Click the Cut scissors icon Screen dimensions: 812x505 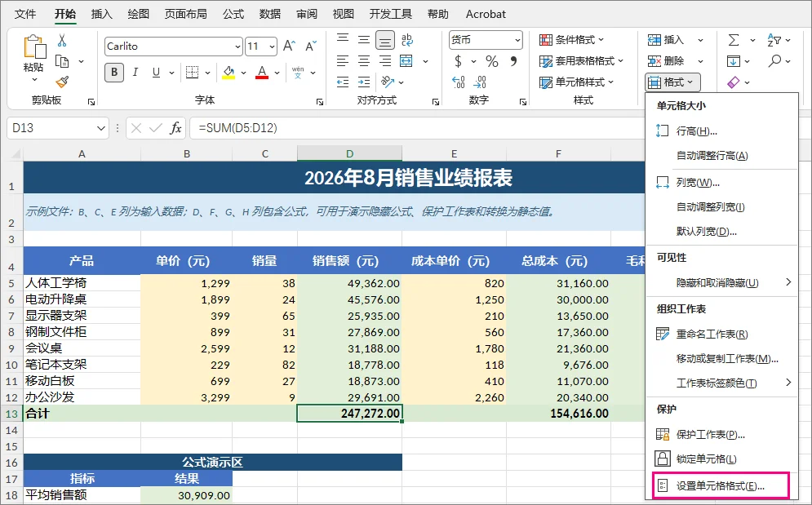point(62,41)
